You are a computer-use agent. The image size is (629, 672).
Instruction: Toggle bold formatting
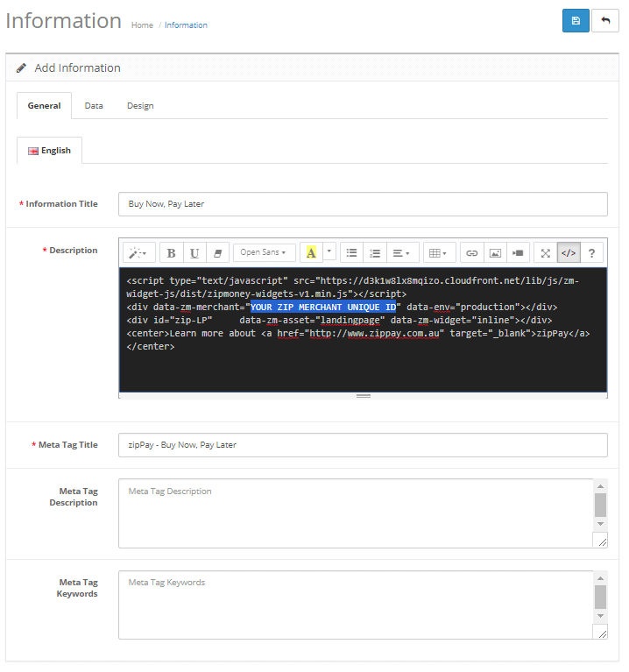(172, 253)
